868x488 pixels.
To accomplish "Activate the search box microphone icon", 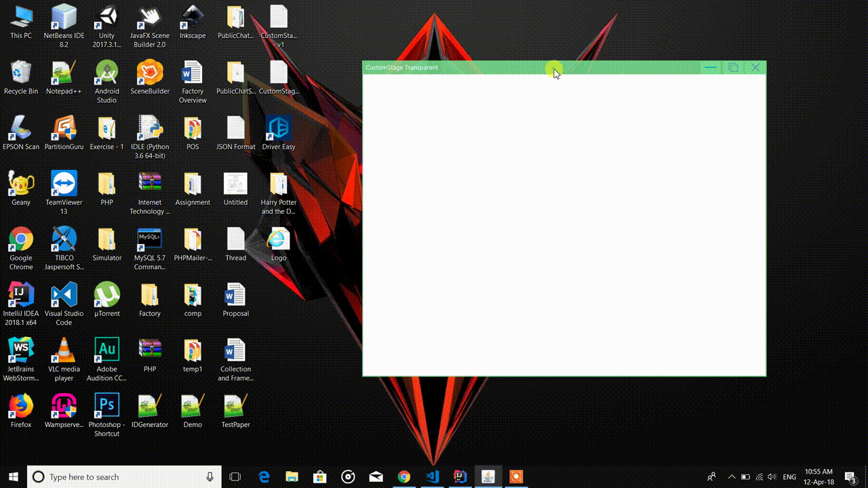I will click(210, 477).
